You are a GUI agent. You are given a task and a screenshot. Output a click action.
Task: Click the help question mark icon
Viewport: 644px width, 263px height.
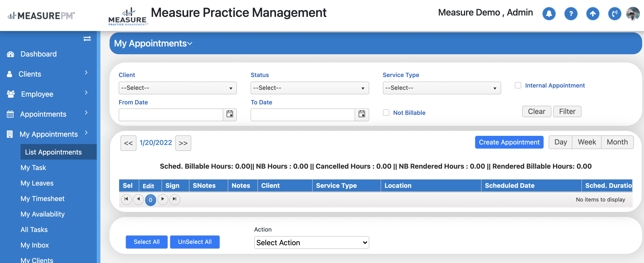click(571, 14)
